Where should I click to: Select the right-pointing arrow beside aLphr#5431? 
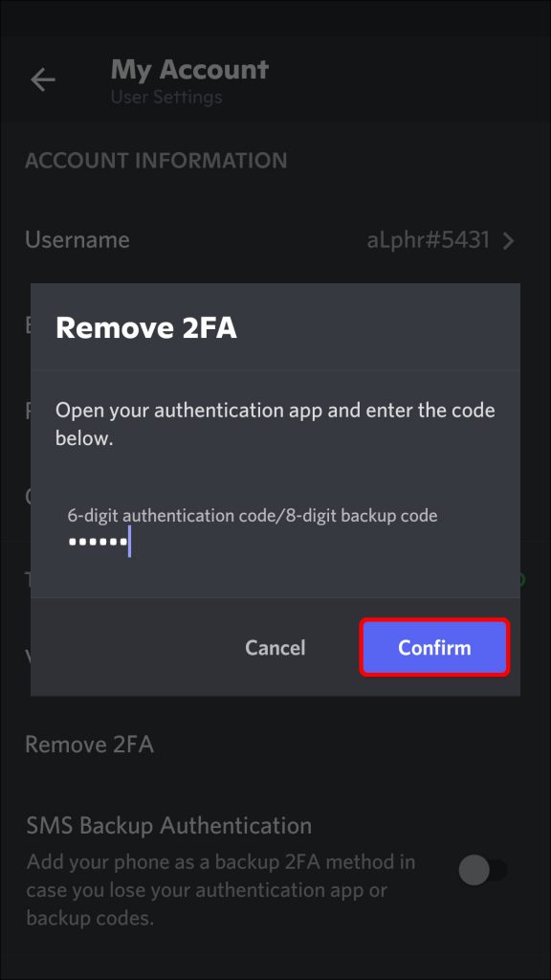pos(508,240)
